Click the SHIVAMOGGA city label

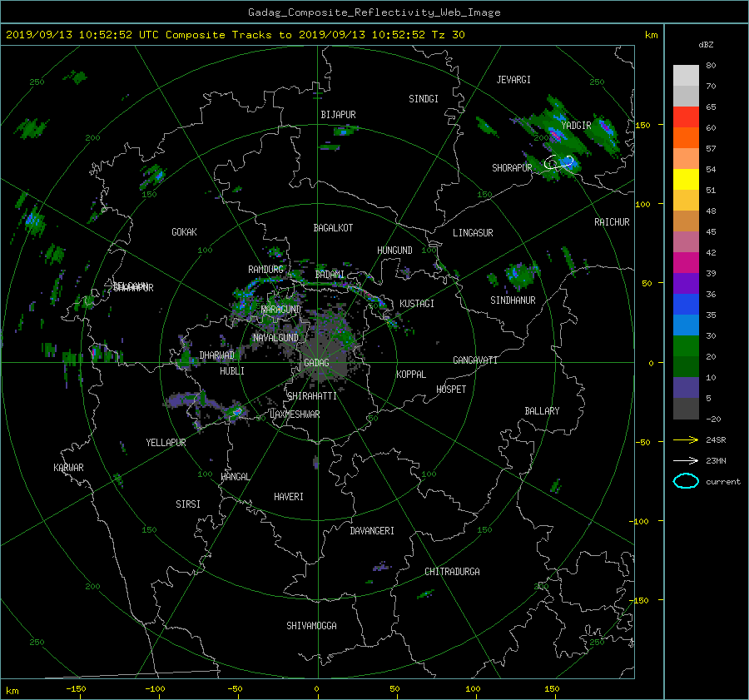311,626
